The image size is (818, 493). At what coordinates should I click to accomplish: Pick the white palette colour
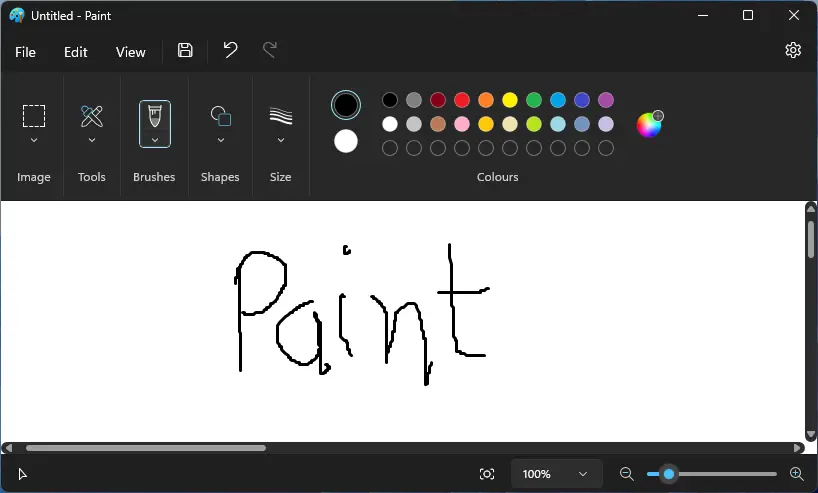[390, 124]
